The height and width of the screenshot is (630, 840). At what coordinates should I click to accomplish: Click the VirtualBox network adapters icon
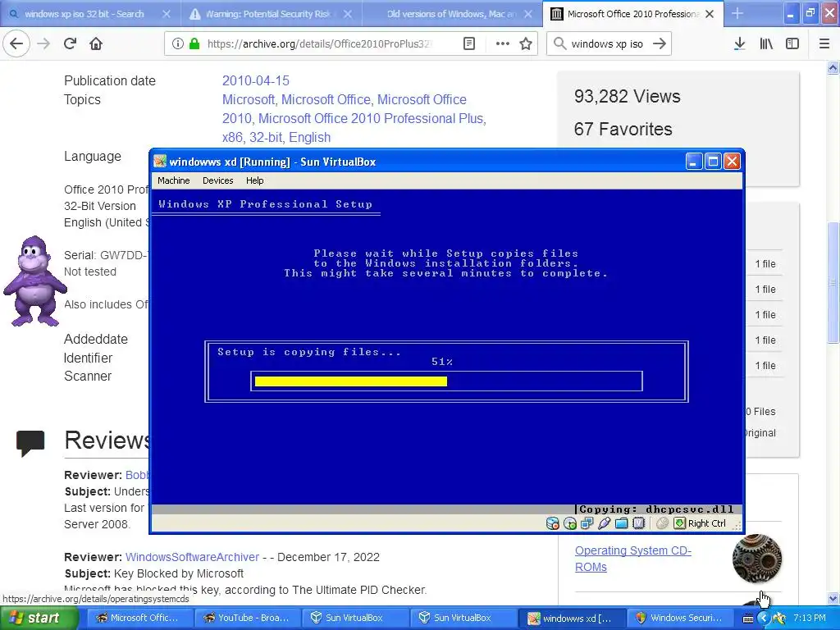click(587, 523)
